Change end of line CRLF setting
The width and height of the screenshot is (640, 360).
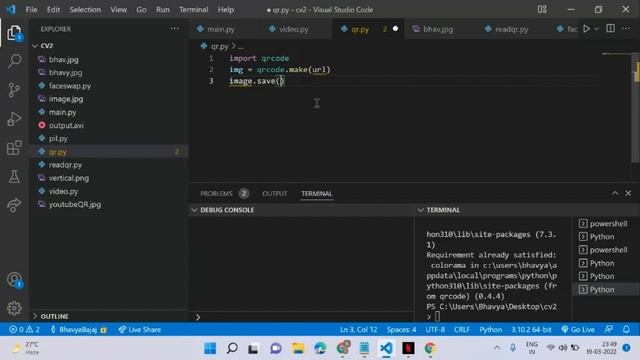coord(462,329)
